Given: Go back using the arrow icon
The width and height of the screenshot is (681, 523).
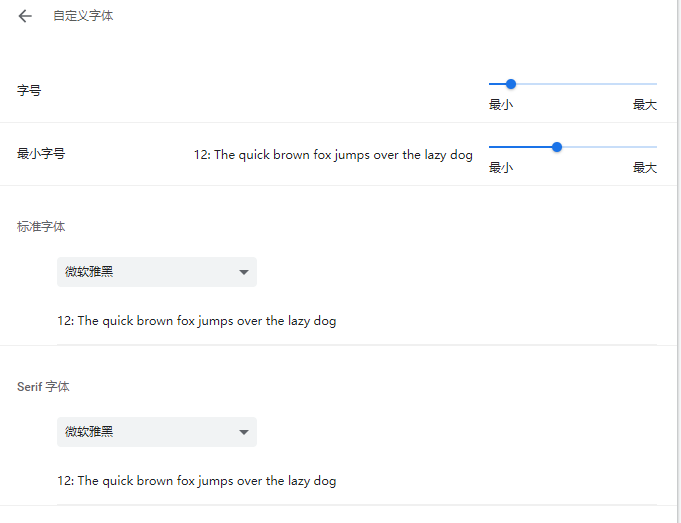Looking at the screenshot, I should click(x=25, y=16).
